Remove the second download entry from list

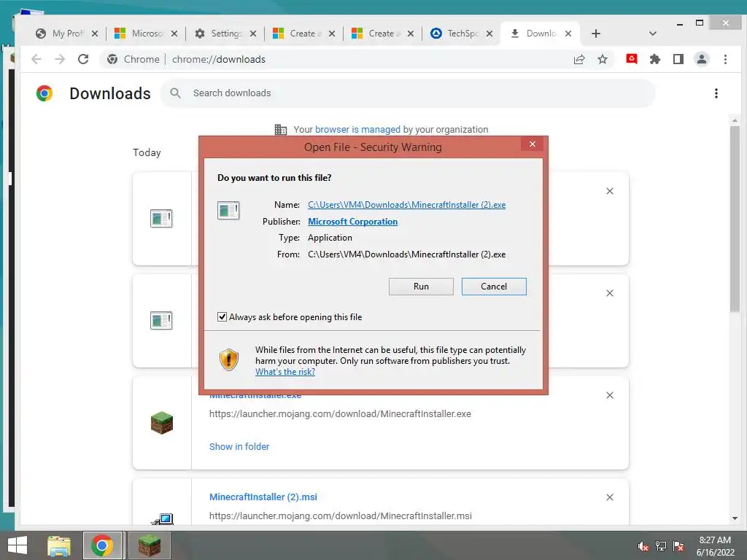point(609,293)
